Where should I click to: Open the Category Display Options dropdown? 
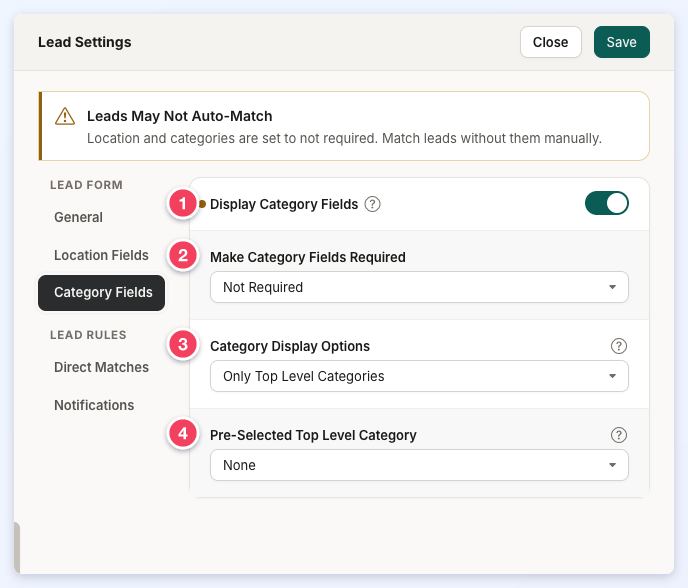[x=419, y=376]
